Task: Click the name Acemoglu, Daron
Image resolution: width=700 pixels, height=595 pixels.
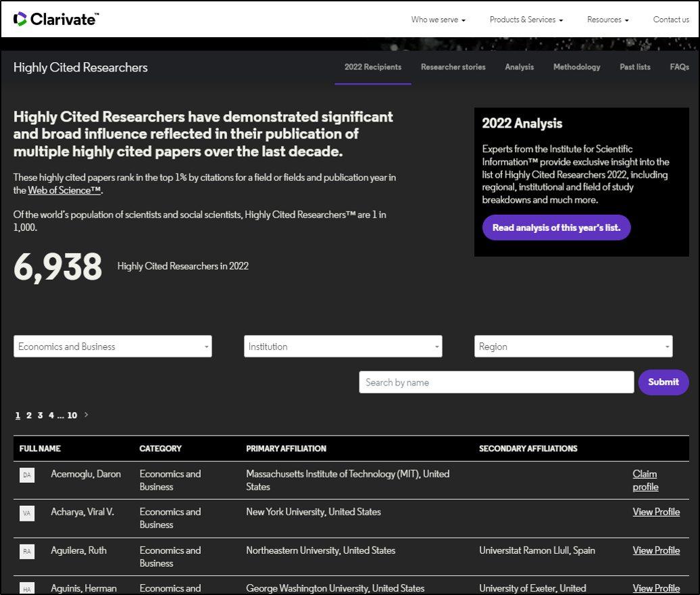Action: coord(86,474)
